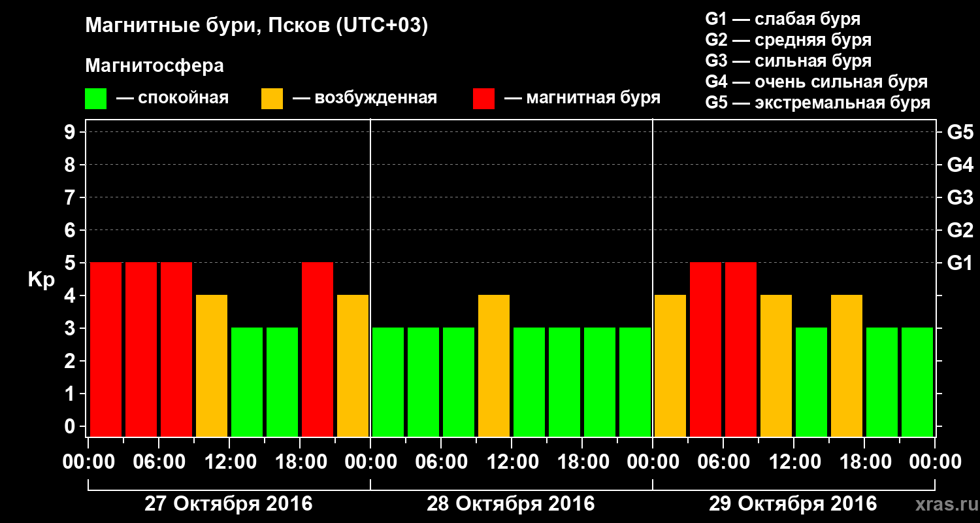The width and height of the screenshot is (980, 523).
Task: Click the '06:00' time label for 28 Октября
Action: pyautogui.click(x=440, y=462)
